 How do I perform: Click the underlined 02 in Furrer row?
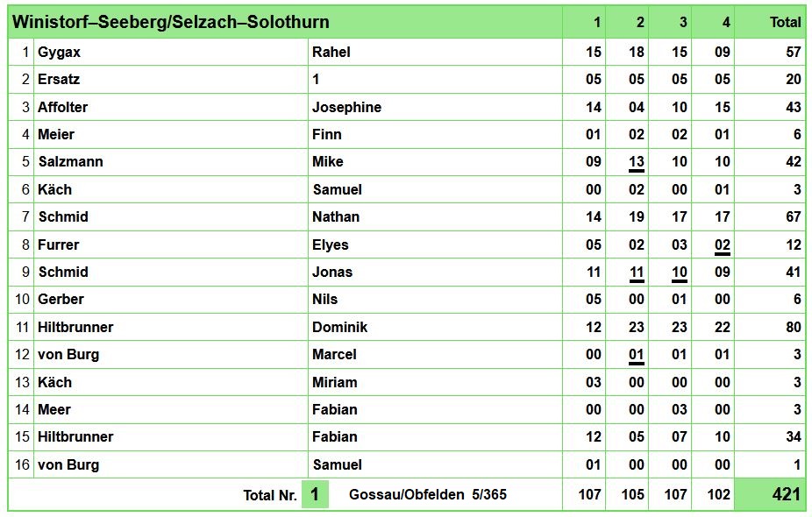pos(723,245)
